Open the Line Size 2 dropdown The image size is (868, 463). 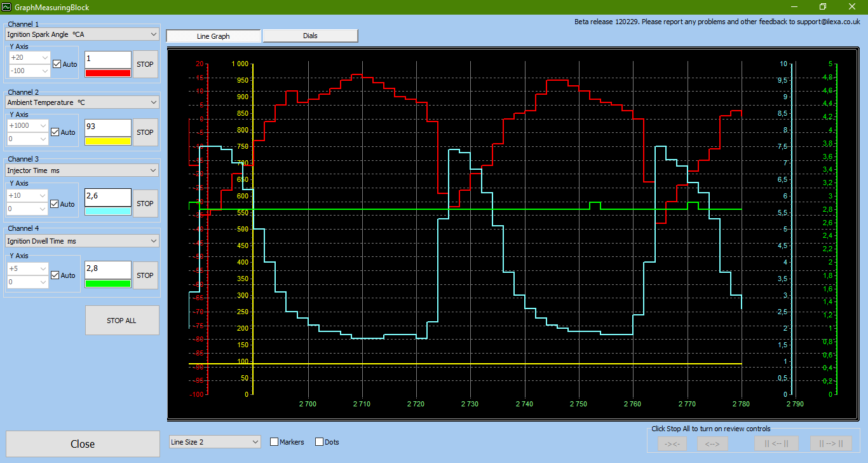click(215, 442)
